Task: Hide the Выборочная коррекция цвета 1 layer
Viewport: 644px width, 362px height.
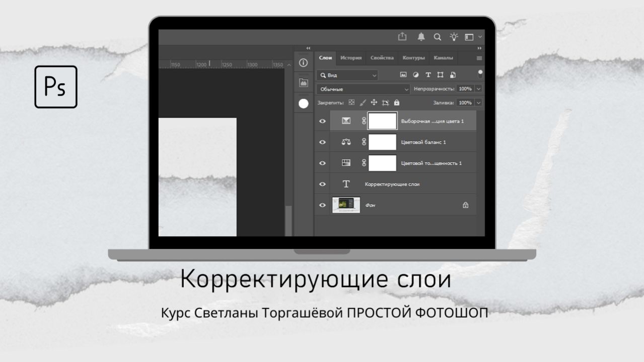Action: 323,121
